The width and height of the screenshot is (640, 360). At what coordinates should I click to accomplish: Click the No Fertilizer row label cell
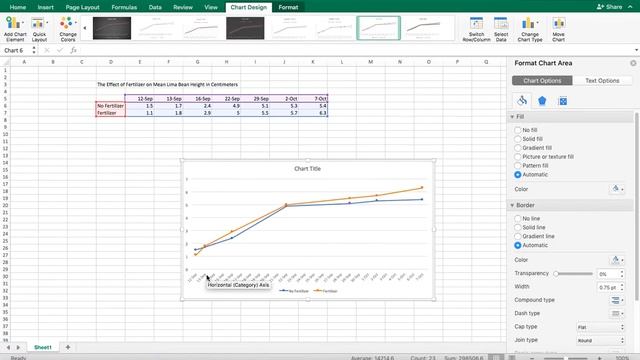tap(110, 106)
